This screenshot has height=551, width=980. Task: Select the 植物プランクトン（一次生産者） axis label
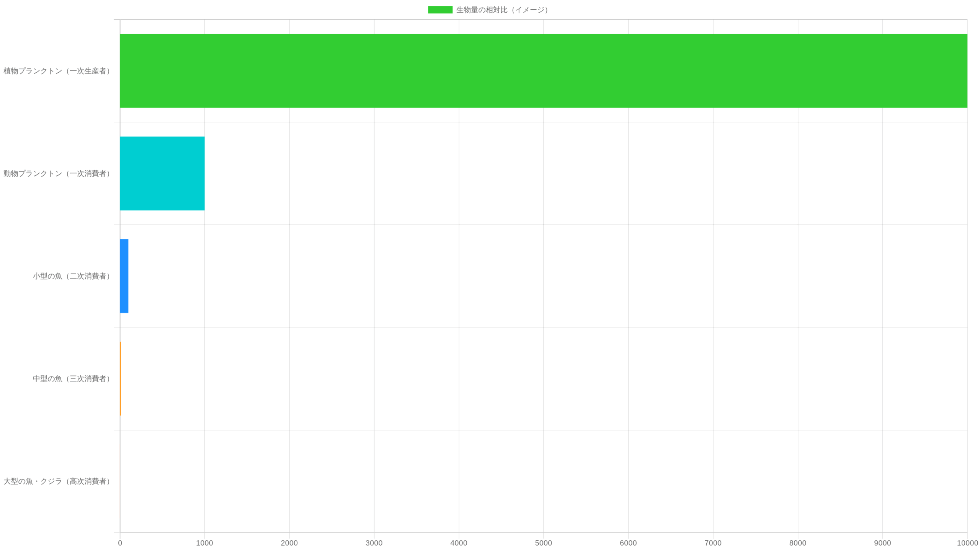(57, 71)
